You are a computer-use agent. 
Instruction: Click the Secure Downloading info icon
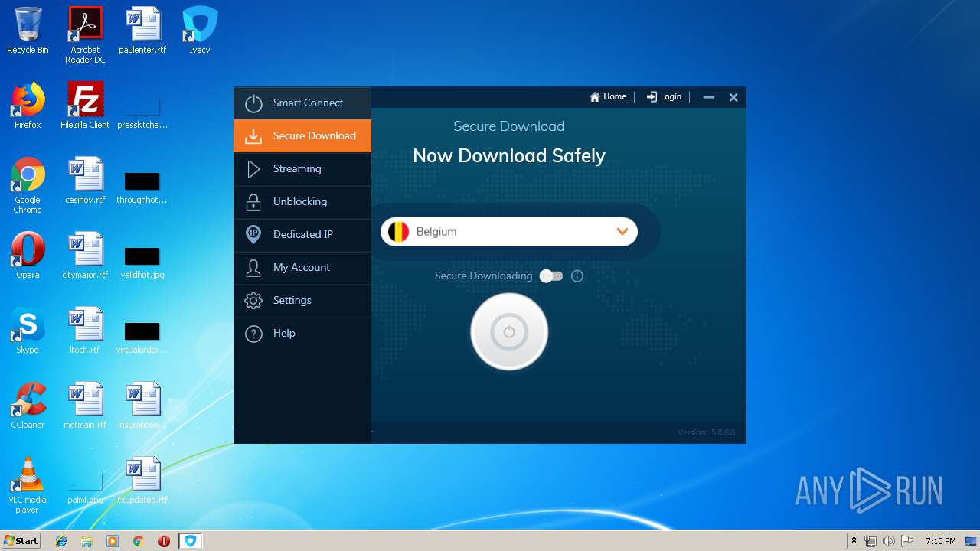(577, 276)
